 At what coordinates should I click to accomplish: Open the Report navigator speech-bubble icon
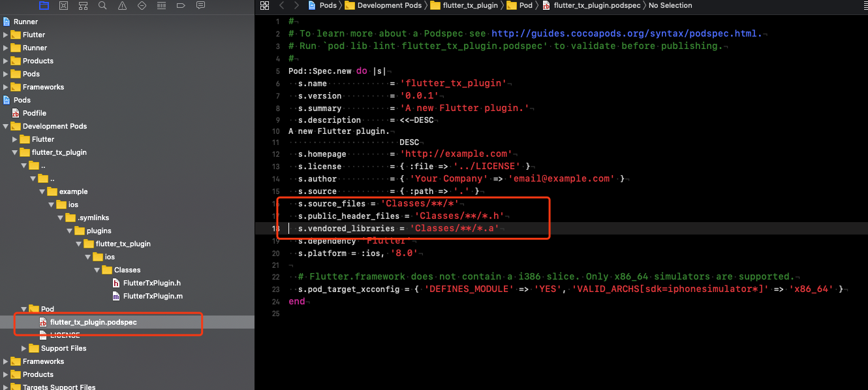click(x=200, y=5)
